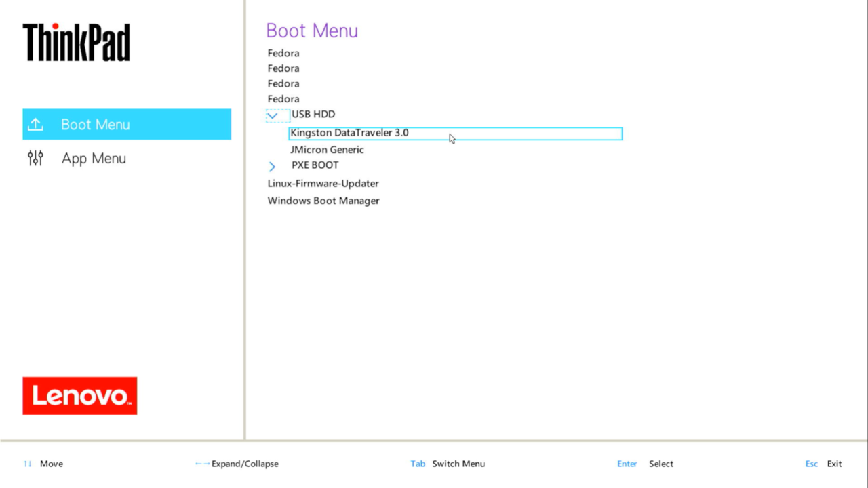Click the Tab Switch Menu hint

(x=448, y=464)
